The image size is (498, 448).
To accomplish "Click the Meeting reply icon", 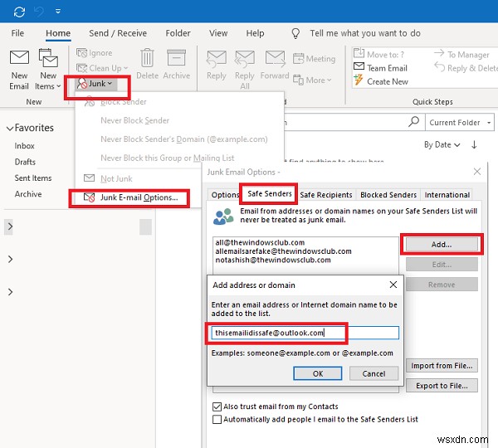I will (298, 59).
